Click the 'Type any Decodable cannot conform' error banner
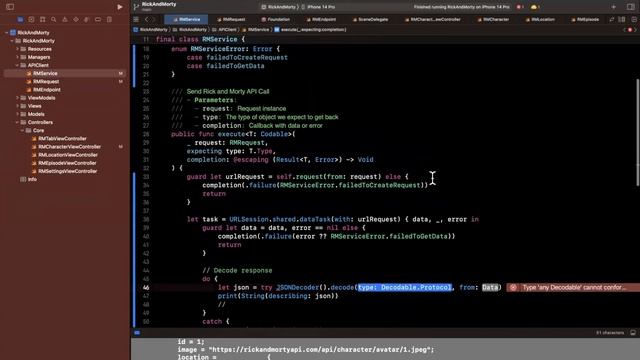 coord(573,287)
